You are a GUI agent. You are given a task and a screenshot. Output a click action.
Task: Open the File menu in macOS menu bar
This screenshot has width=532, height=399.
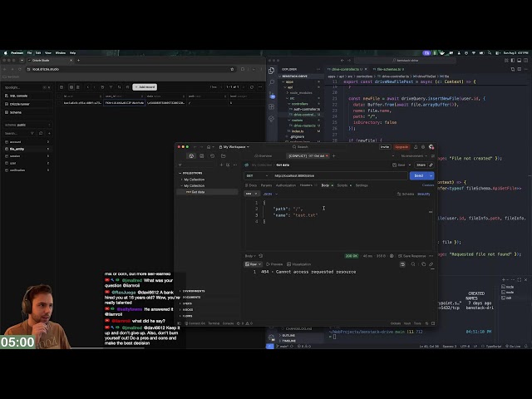click(30, 53)
